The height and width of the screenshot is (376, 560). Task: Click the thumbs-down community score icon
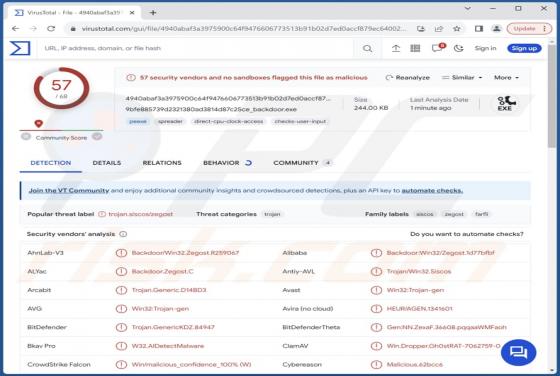26,136
